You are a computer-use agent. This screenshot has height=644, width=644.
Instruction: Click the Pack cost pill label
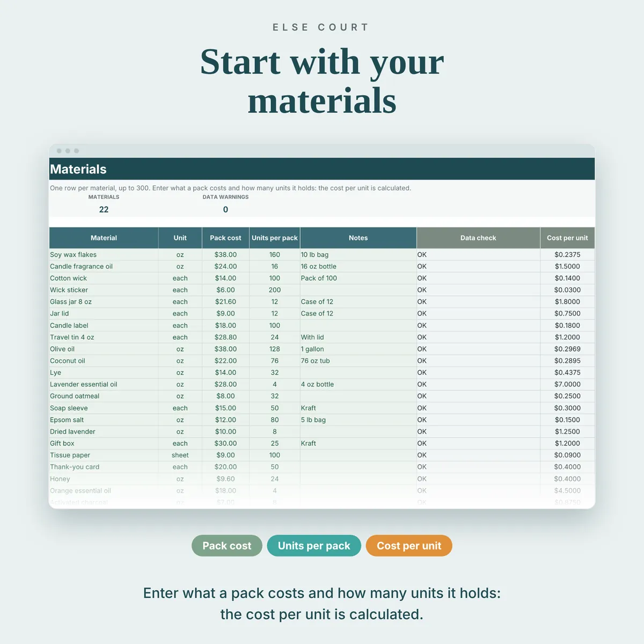tap(226, 546)
